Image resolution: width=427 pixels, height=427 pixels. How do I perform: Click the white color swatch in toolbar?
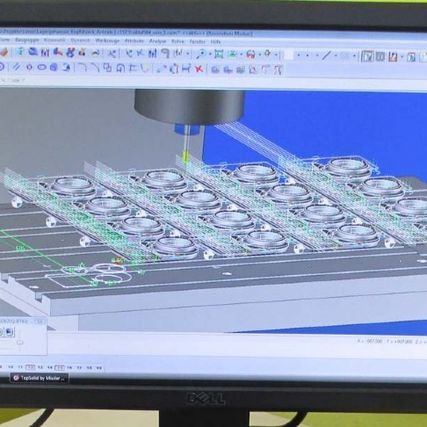[x=288, y=55]
